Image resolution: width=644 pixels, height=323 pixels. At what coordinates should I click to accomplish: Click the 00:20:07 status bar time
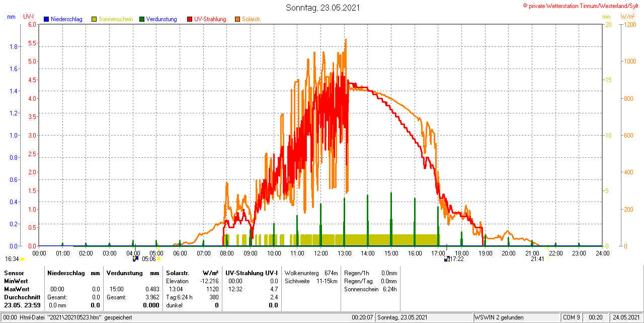pyautogui.click(x=362, y=317)
